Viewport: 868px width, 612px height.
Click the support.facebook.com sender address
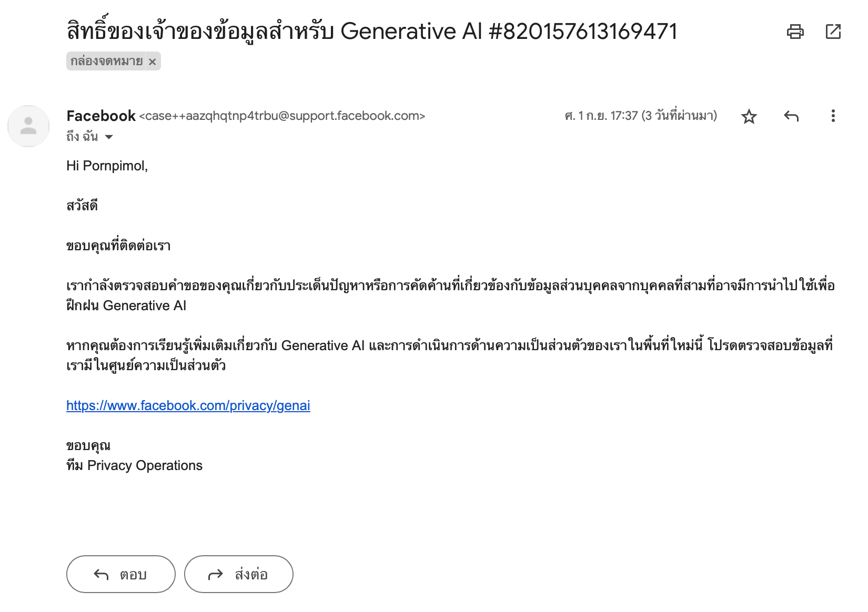click(x=282, y=116)
